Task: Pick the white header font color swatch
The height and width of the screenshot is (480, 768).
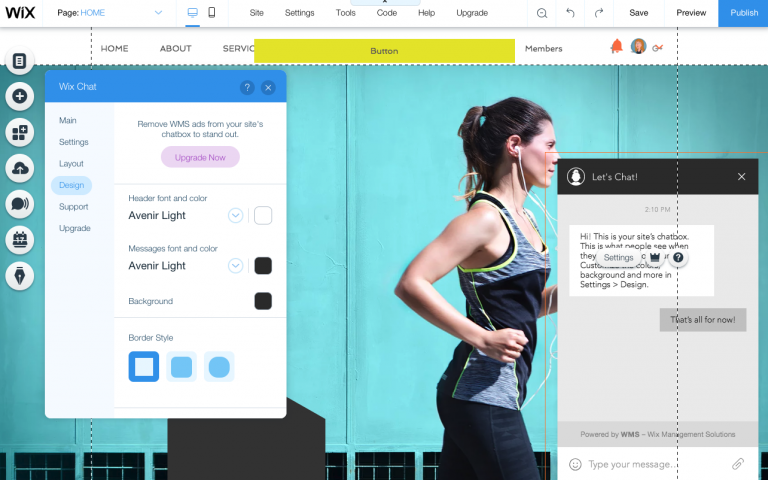Action: click(x=263, y=216)
